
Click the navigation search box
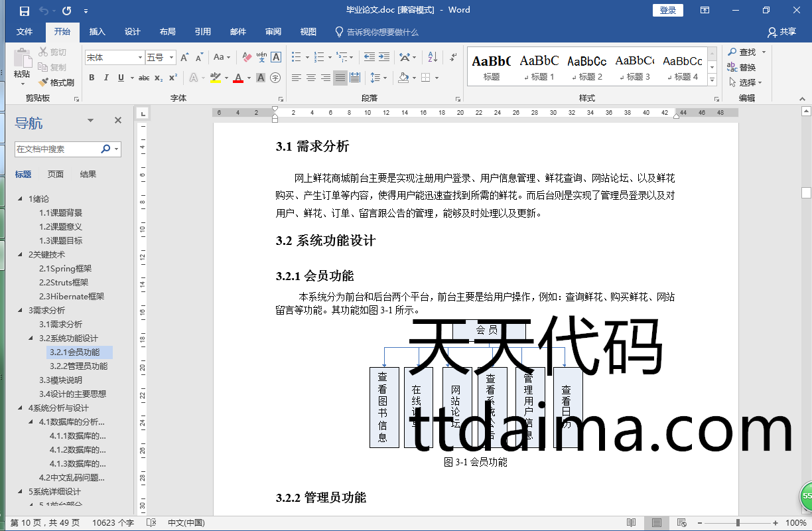57,149
